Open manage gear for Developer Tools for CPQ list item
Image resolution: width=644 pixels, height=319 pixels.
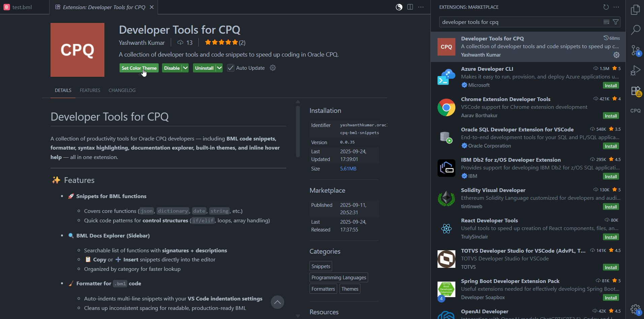coord(616,55)
